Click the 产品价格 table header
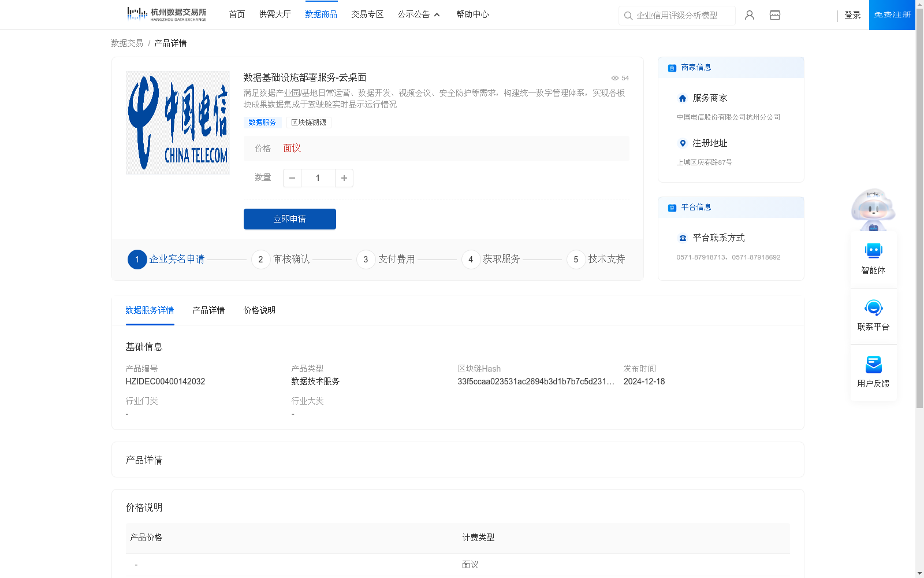This screenshot has width=924, height=578. tap(146, 538)
